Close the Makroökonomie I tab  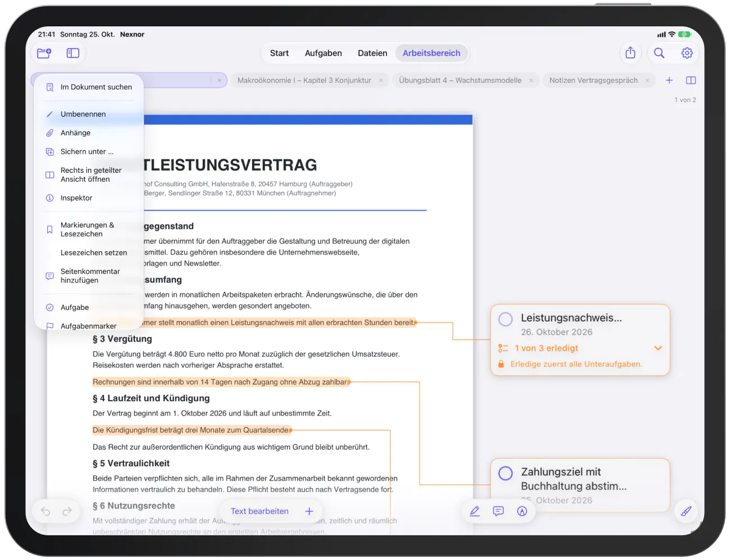click(x=381, y=80)
